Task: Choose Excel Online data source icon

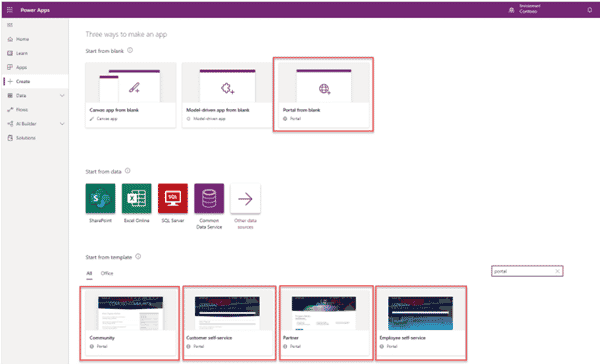Action: (x=137, y=198)
